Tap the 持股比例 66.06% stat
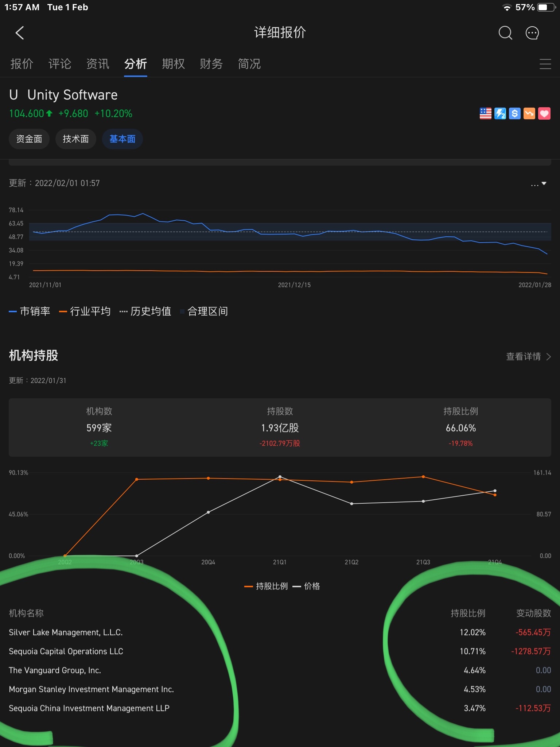Image resolution: width=560 pixels, height=747 pixels. 461,427
